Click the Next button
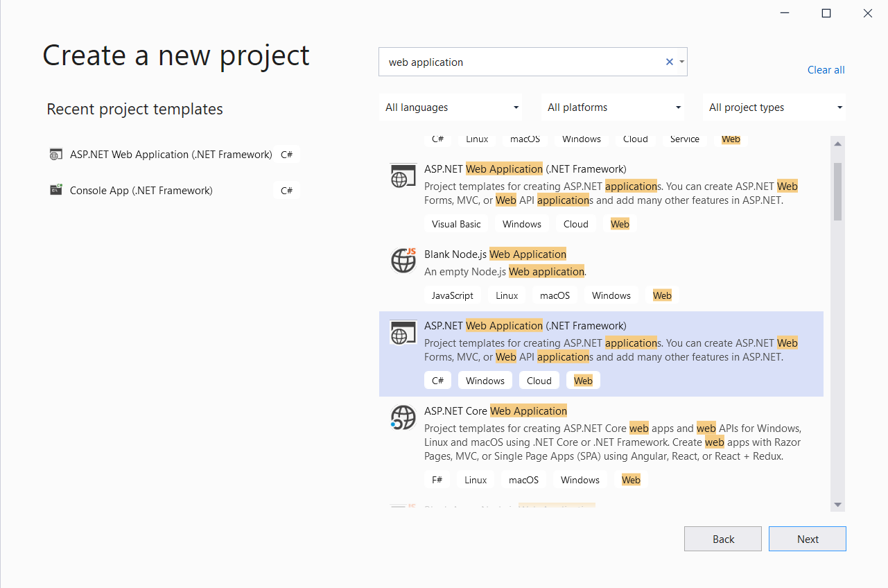 [x=808, y=539]
